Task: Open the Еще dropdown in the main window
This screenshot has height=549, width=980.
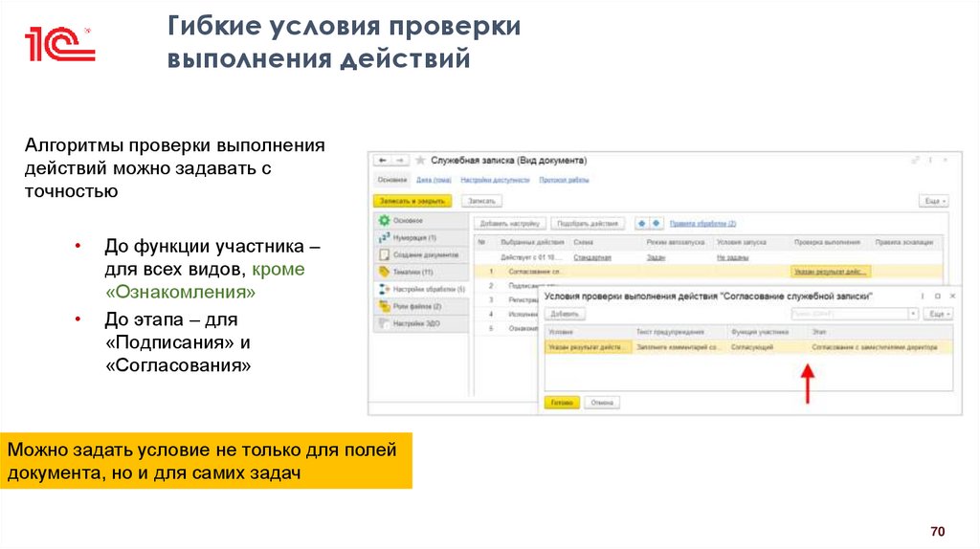Action: click(x=934, y=201)
